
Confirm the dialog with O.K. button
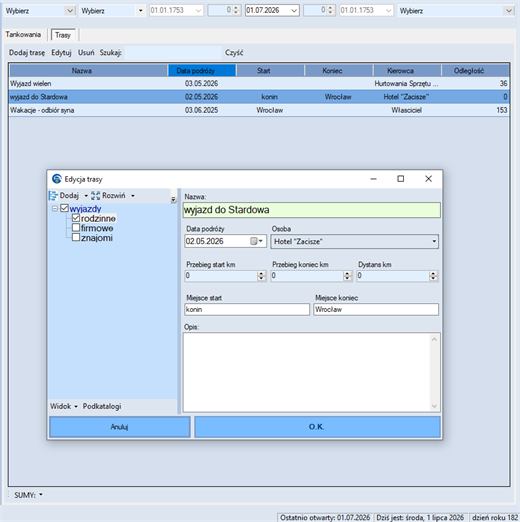(x=317, y=427)
